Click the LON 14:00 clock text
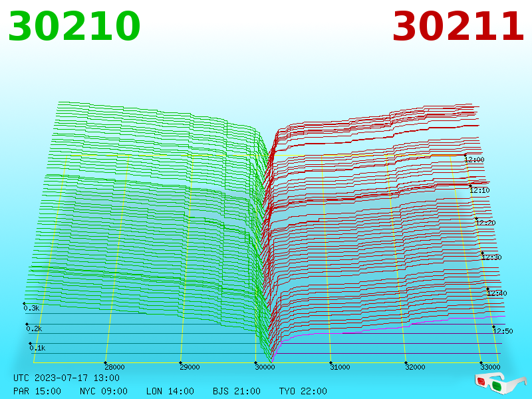The height and width of the screenshot is (399, 532). (x=170, y=391)
